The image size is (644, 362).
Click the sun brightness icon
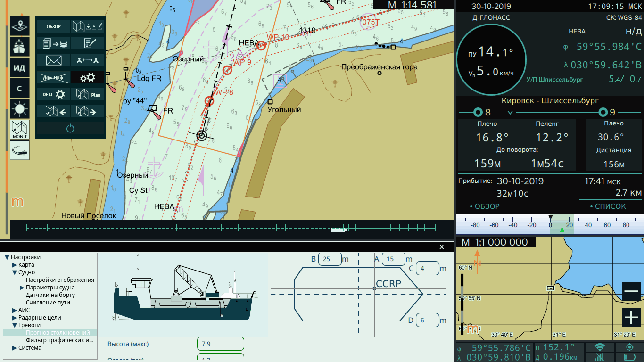pos(19,109)
